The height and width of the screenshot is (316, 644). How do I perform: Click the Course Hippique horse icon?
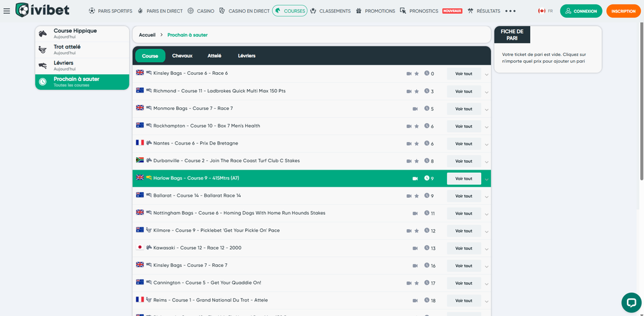43,34
